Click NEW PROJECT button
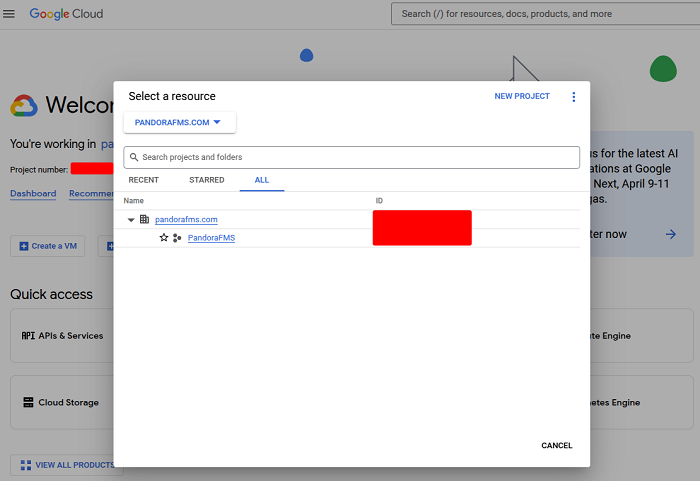Viewport: 700px width, 481px height. coord(522,97)
